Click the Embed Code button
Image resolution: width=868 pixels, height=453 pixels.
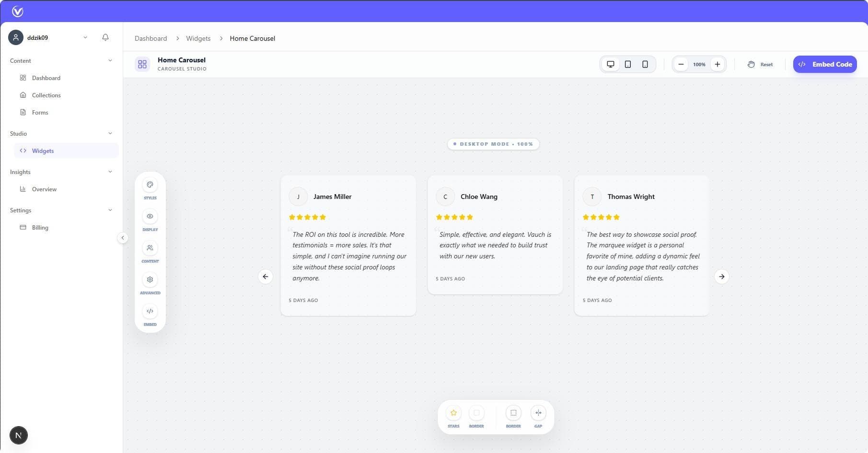(x=824, y=64)
